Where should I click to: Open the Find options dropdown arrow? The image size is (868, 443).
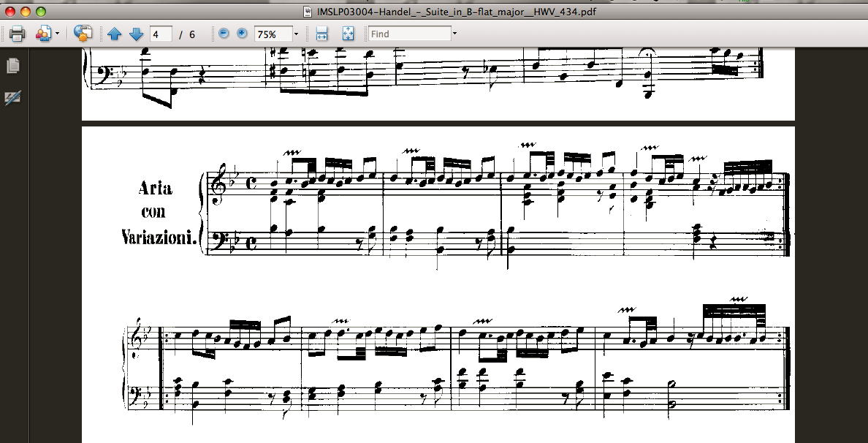454,34
